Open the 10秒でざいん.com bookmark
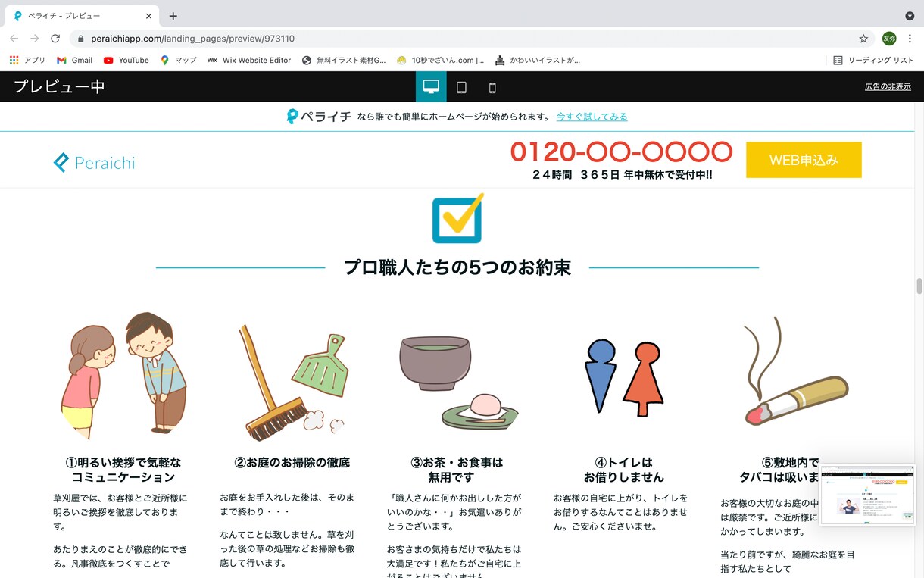924x578 pixels. coord(440,60)
